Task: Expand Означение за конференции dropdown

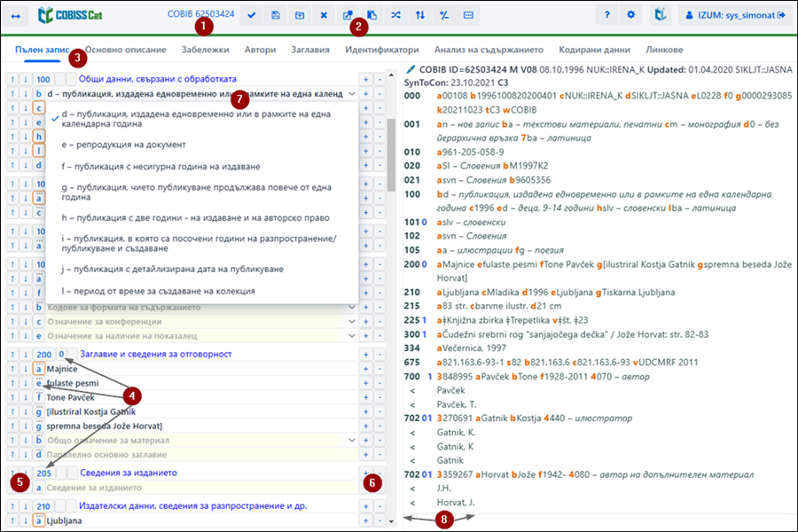Action: tap(352, 322)
